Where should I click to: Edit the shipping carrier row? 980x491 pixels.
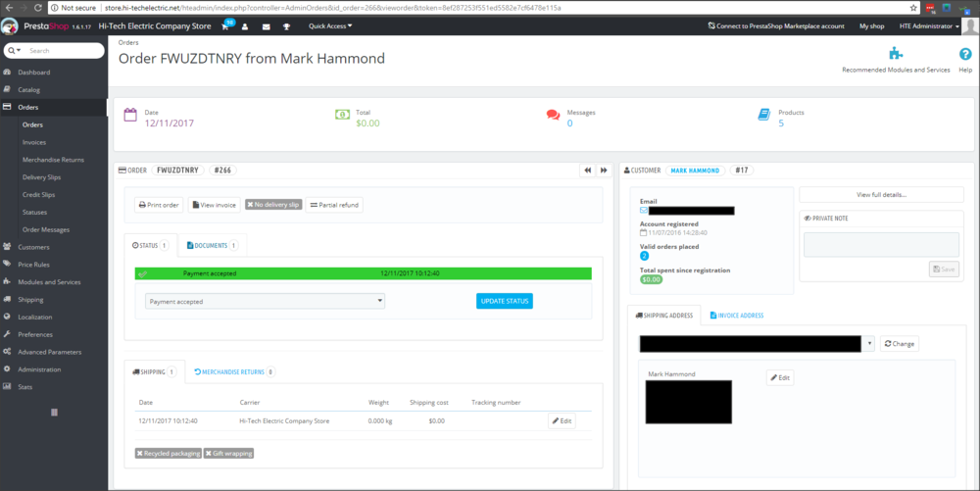click(562, 421)
